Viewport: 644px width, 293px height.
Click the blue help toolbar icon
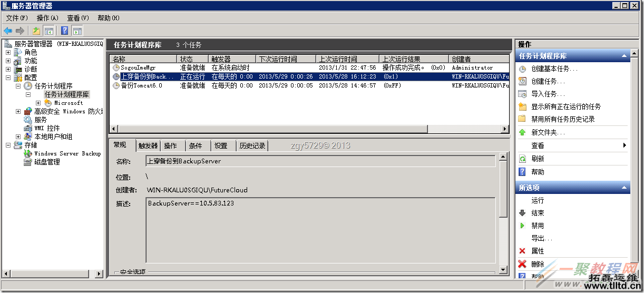pyautogui.click(x=64, y=31)
